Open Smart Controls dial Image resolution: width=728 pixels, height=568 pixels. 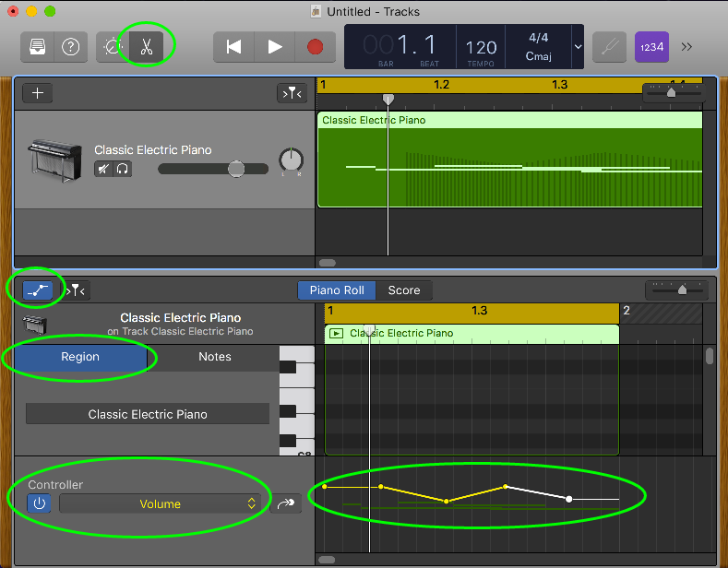tap(113, 47)
